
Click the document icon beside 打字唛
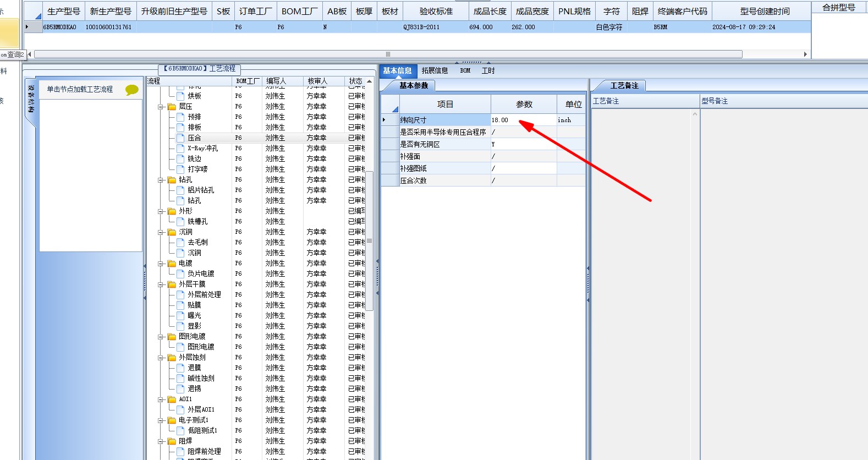coord(180,169)
